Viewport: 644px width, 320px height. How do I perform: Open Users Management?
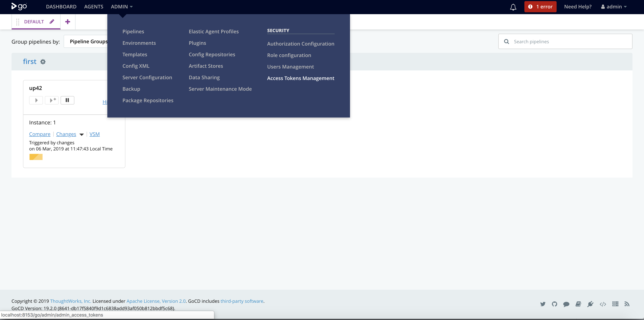pos(291,67)
